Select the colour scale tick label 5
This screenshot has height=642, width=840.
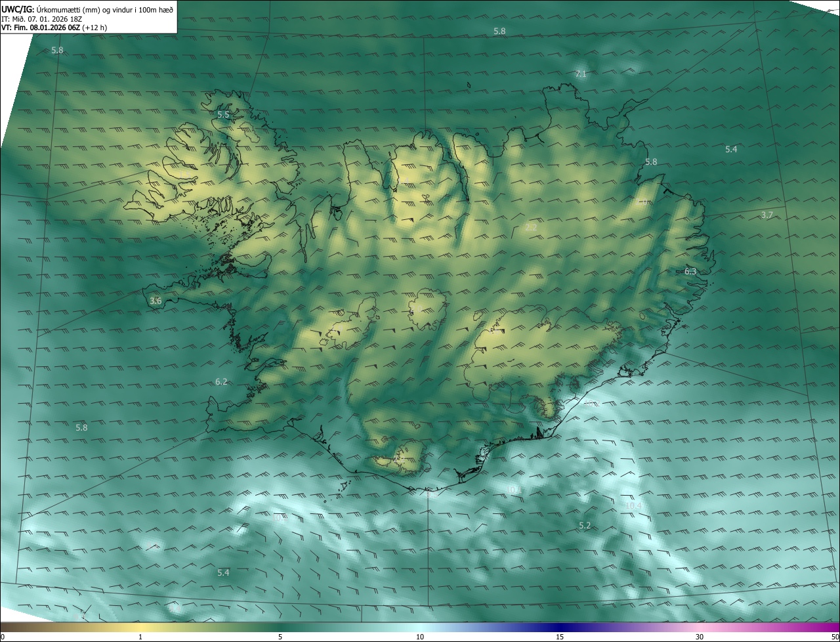pyautogui.click(x=280, y=637)
